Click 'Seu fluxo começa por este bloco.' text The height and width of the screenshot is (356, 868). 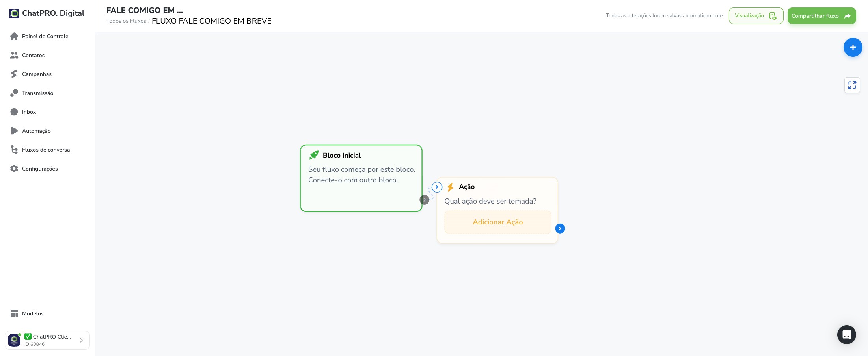pos(361,169)
